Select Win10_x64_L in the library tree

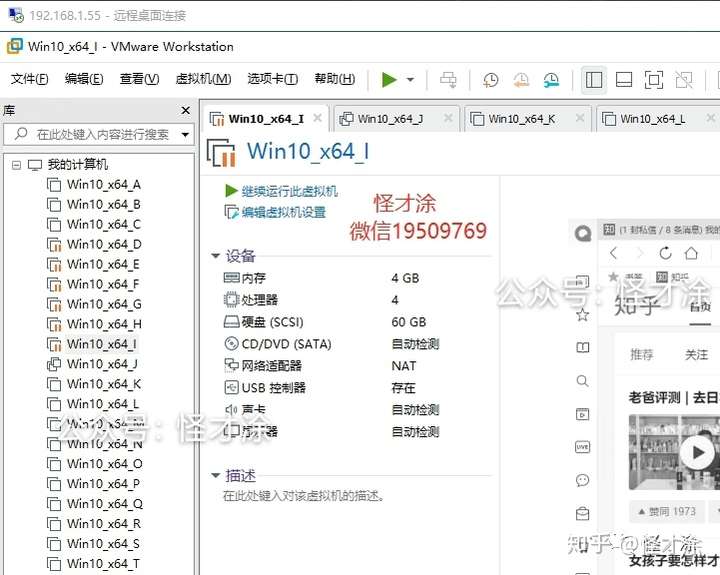103,404
